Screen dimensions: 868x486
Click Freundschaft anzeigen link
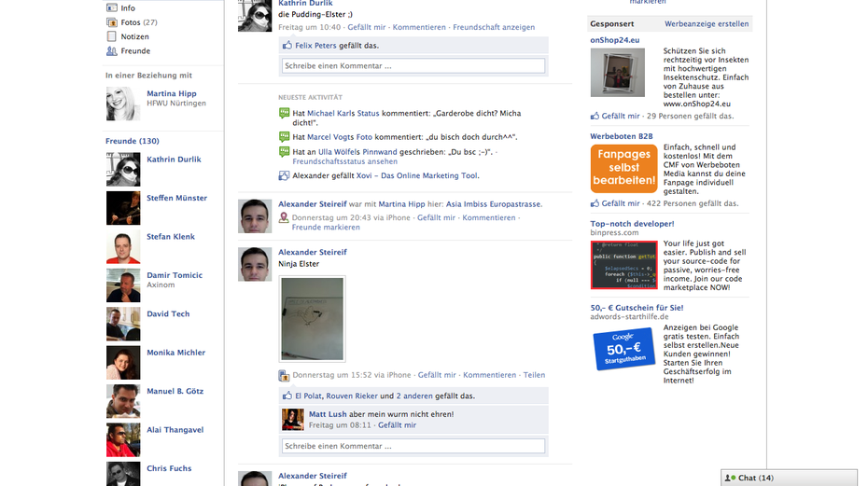[494, 27]
